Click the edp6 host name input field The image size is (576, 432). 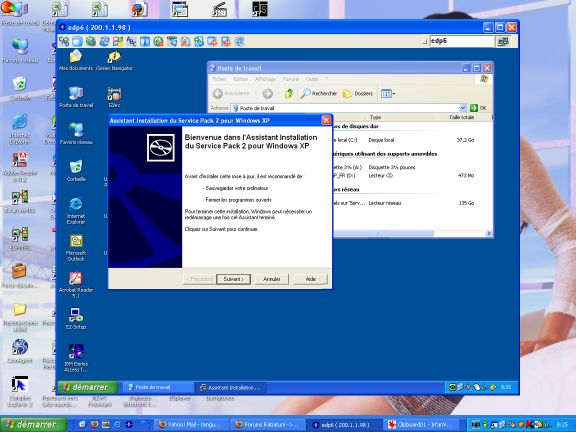pyautogui.click(x=461, y=41)
